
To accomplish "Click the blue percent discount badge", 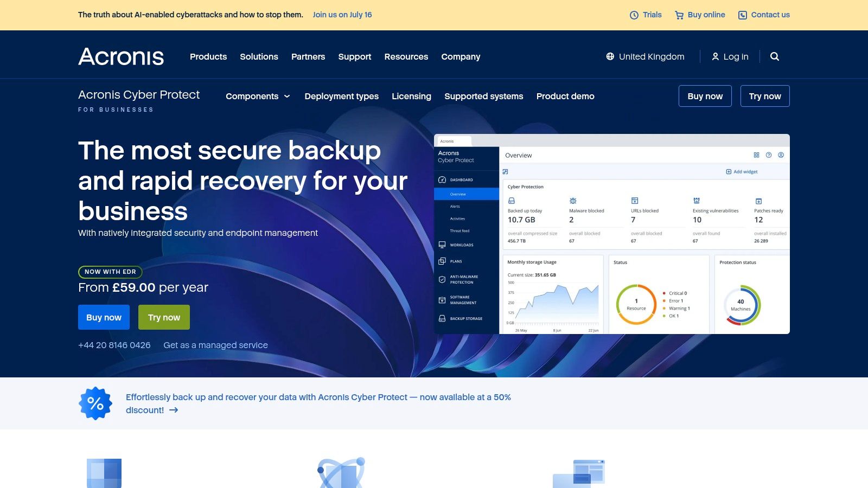I will click(x=95, y=403).
